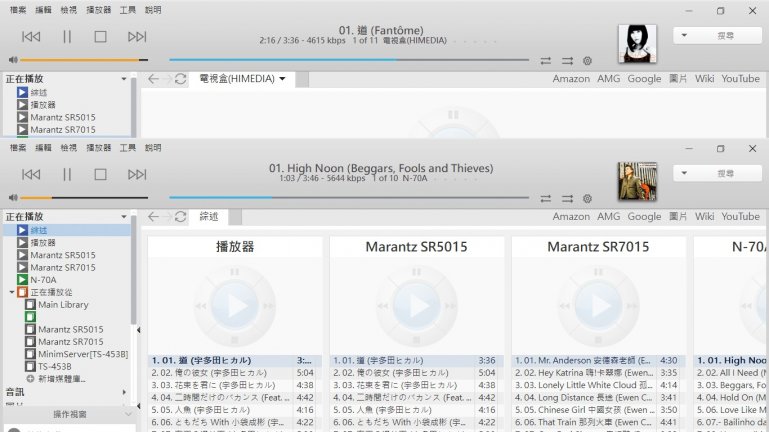Open 檢視 menu in bottom window
The width and height of the screenshot is (769, 432).
69,148
